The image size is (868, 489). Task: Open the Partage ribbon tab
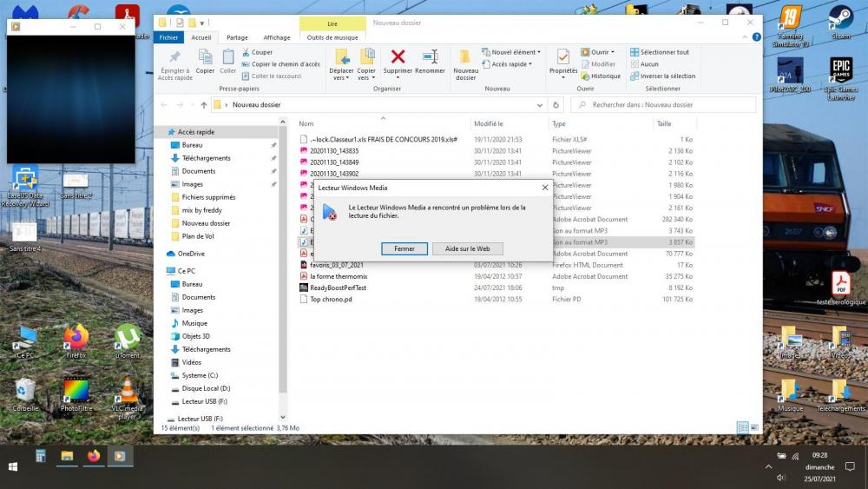click(237, 37)
